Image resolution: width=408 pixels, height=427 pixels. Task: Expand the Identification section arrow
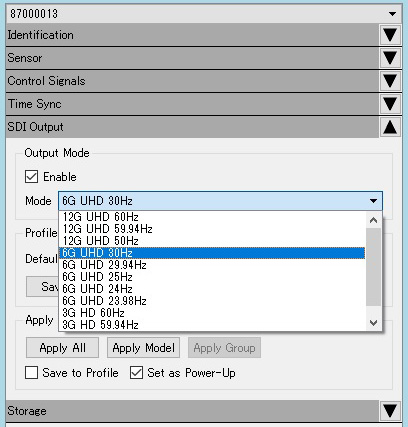pos(390,35)
